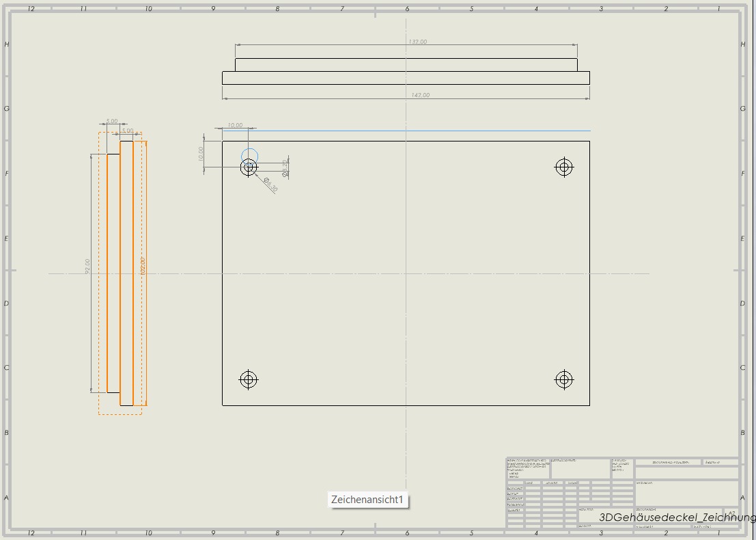This screenshot has height=540, width=756.
Task: Select the 102.00 height dimension in the side view
Action: [x=142, y=266]
